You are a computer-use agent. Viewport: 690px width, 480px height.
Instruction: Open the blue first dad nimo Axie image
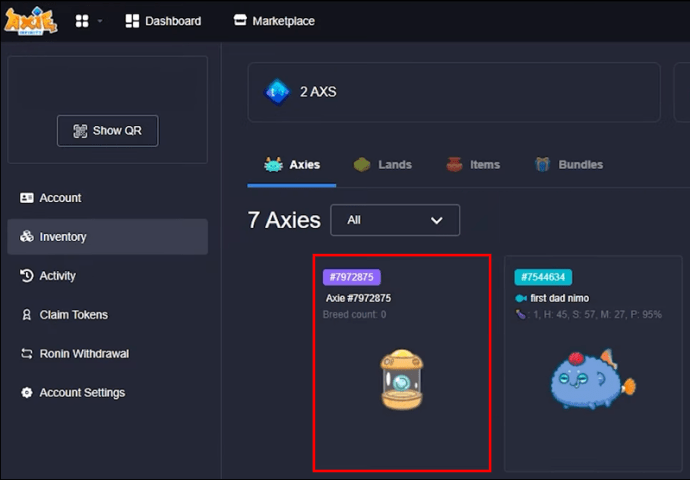point(593,379)
